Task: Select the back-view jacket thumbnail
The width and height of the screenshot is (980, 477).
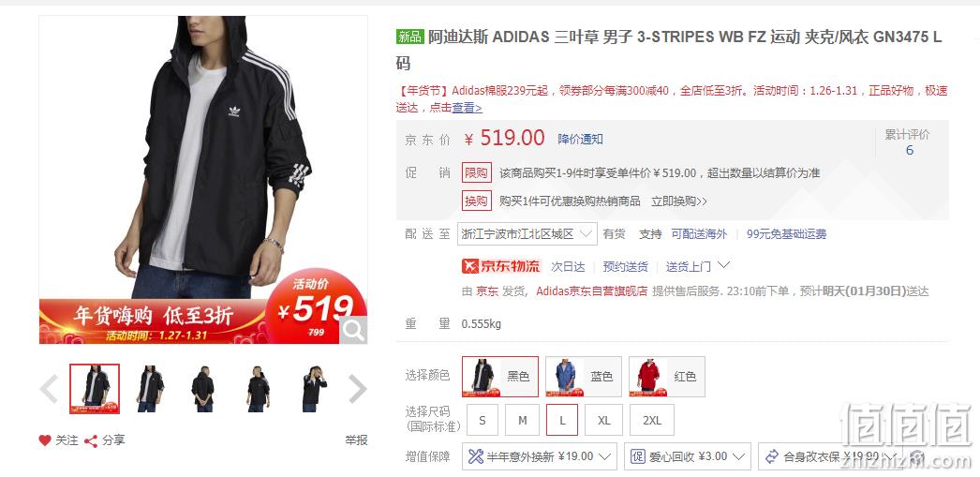Action: pyautogui.click(x=202, y=389)
